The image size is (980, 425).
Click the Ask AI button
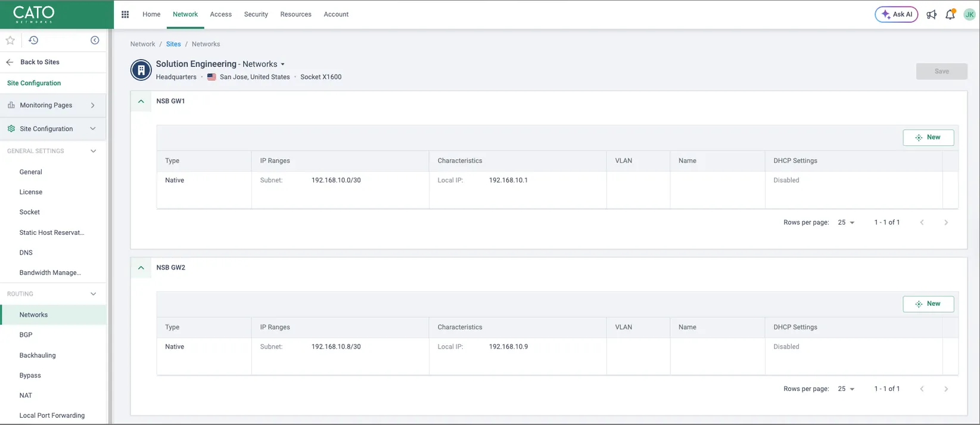tap(897, 14)
